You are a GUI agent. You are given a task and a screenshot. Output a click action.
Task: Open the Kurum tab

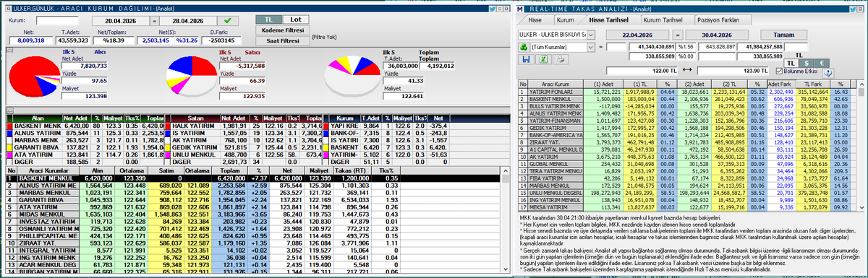click(566, 20)
